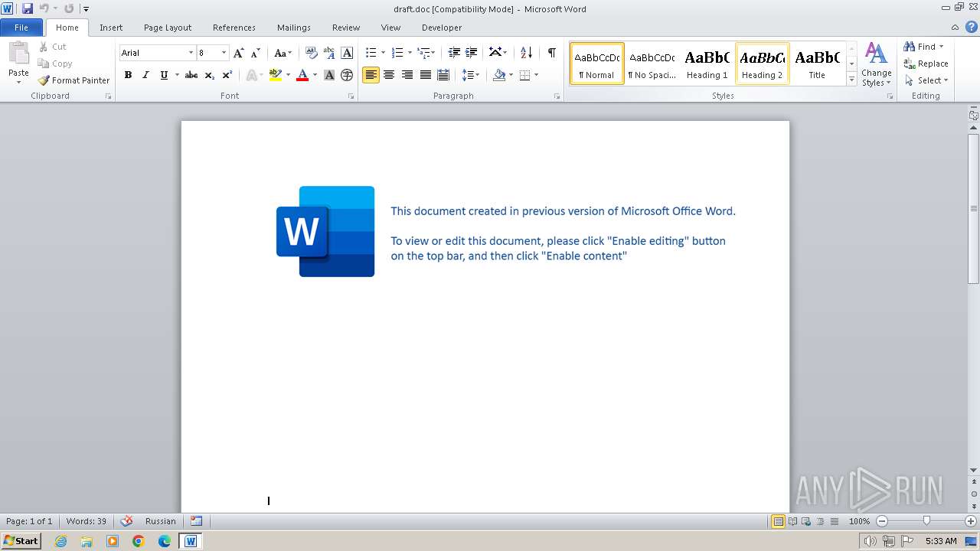Click the Grow Font icon

[239, 53]
